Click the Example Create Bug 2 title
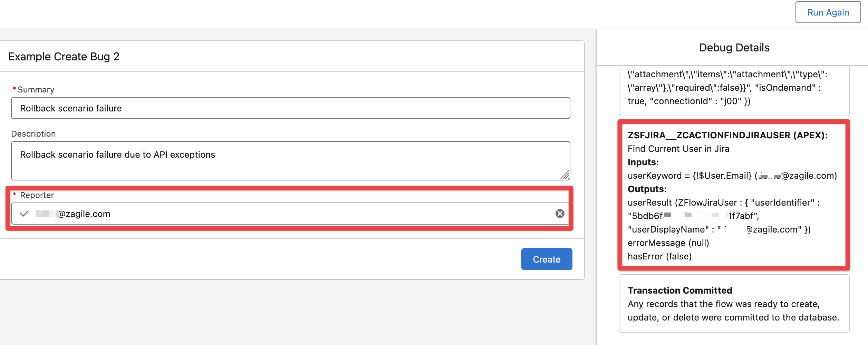Viewport: 868px width, 345px height. tap(64, 57)
